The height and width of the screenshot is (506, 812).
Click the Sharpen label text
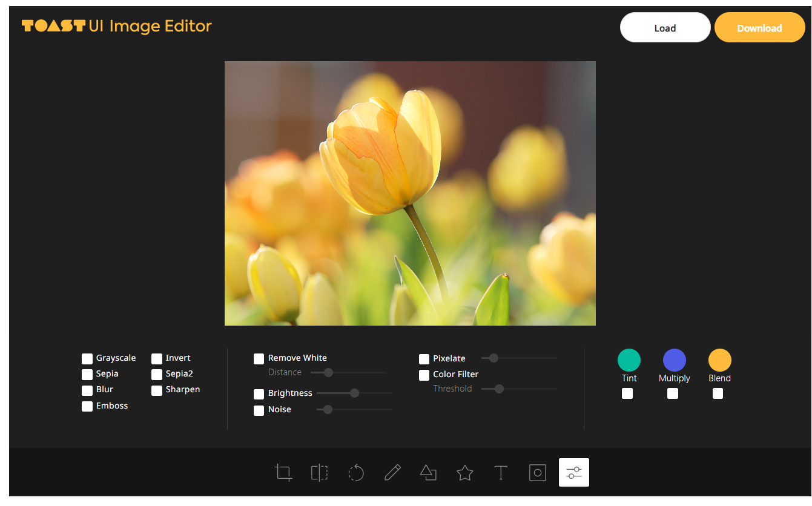(183, 390)
